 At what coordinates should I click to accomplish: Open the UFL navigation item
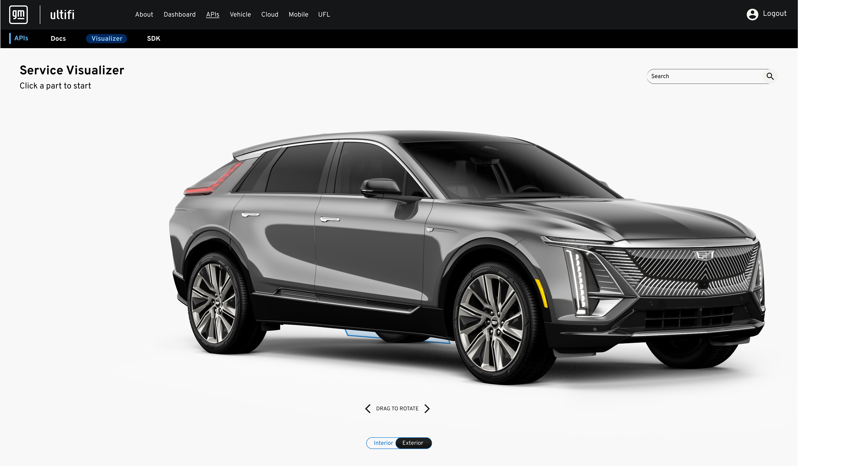[x=324, y=14]
